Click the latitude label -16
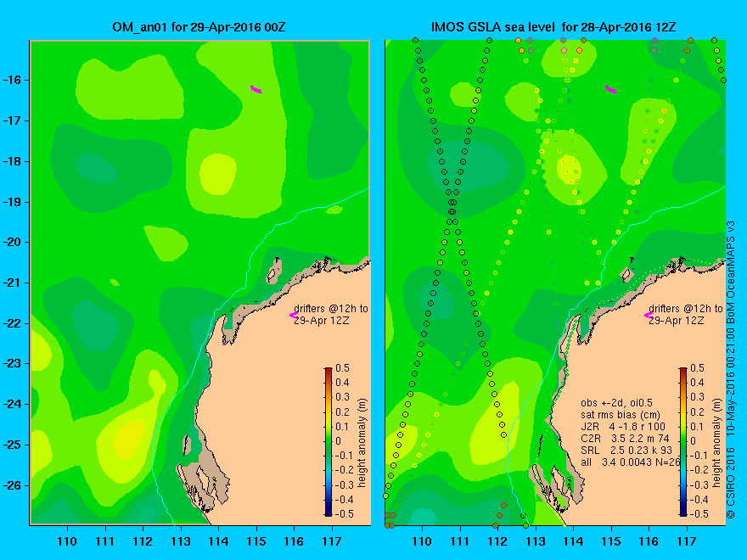747x560 pixels. point(13,80)
